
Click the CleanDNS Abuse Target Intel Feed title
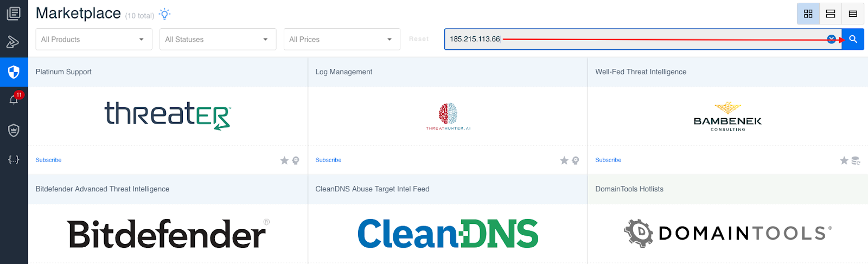(x=372, y=189)
